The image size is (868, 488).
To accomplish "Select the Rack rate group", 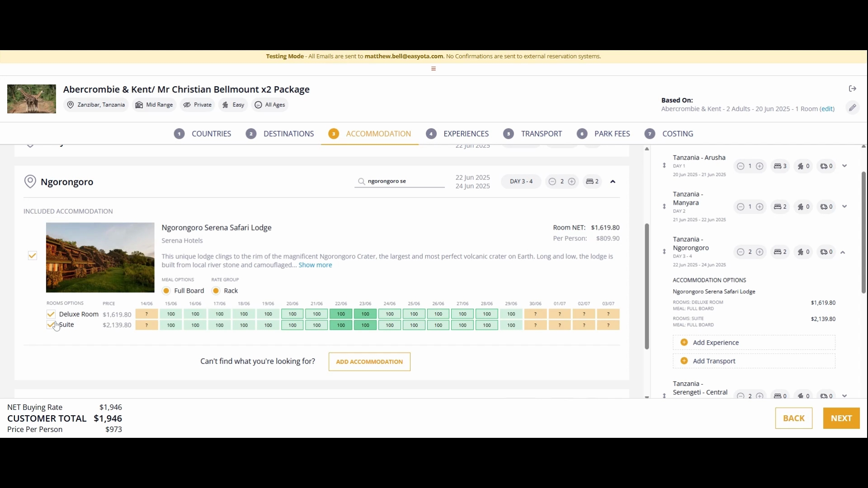I will click(x=216, y=291).
